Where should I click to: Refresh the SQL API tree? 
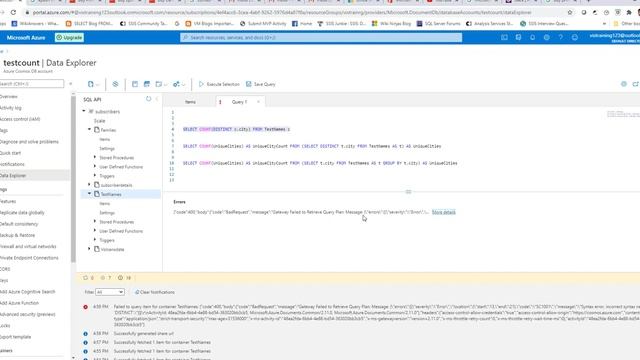[149, 99]
